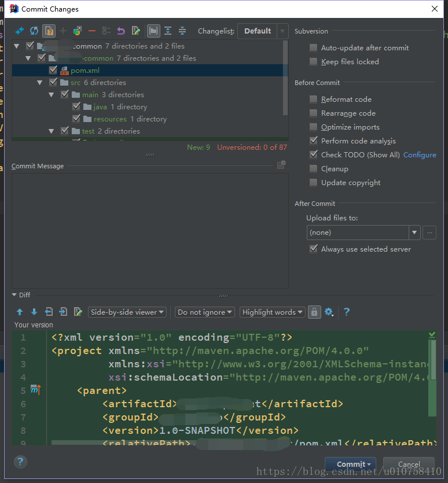Uncheck Always use selected server
448x483 pixels.
coord(313,249)
